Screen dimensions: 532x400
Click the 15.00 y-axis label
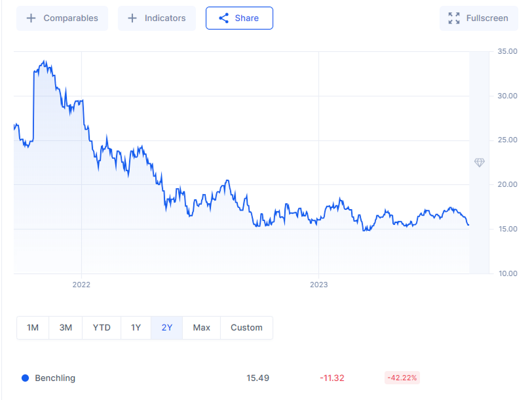click(508, 229)
